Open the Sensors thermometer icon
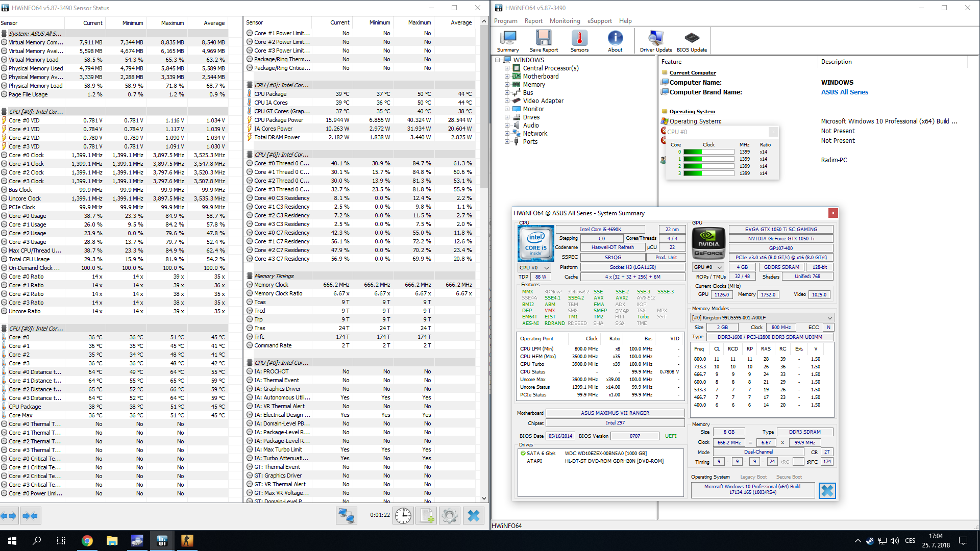The width and height of the screenshot is (980, 551). coord(579,41)
